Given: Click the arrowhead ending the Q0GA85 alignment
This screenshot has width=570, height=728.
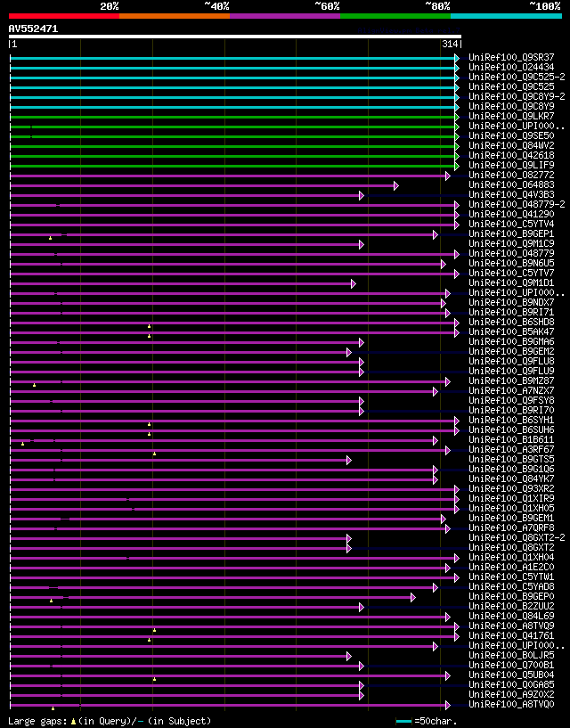Looking at the screenshot, I should coord(361,685).
